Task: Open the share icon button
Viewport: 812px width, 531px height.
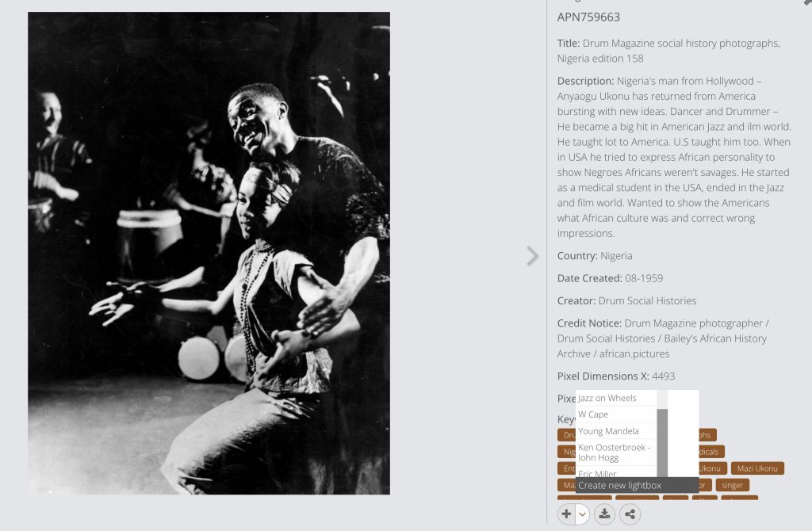Action: [630, 514]
